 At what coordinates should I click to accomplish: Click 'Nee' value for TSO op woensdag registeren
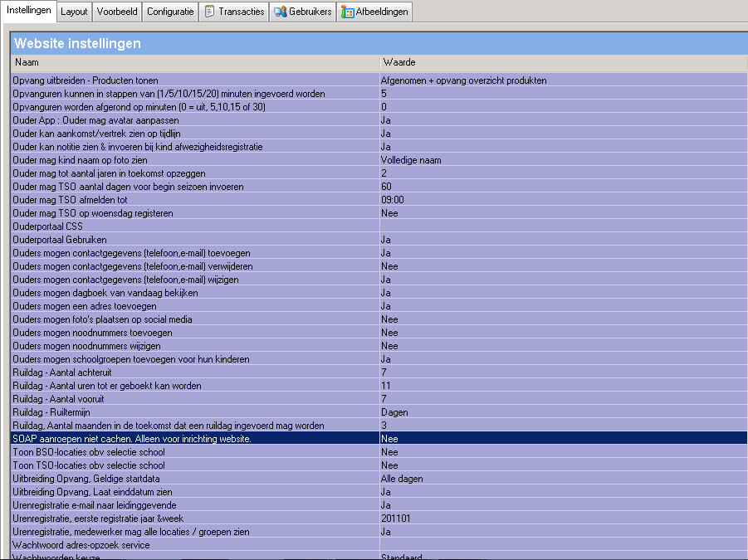[389, 213]
